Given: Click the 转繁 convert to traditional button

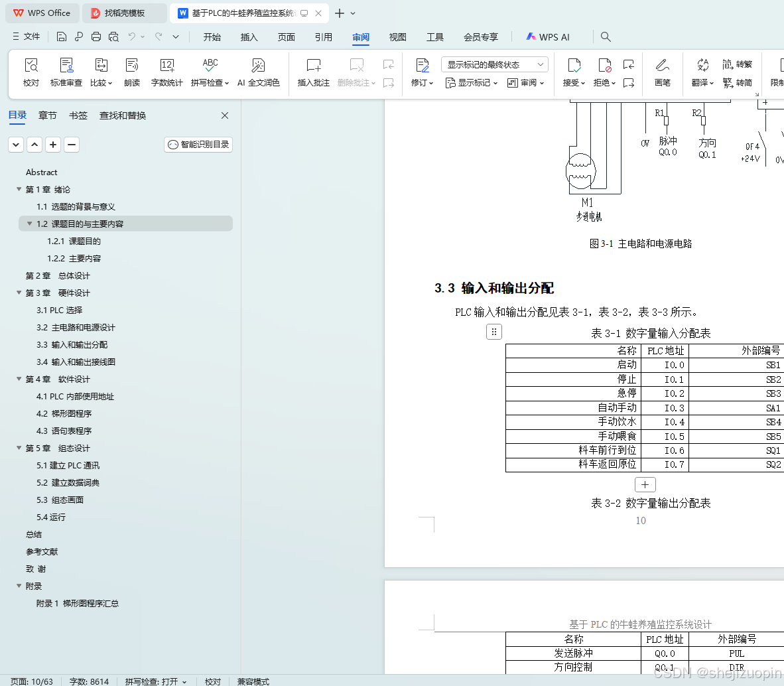Looking at the screenshot, I should coord(737,64).
